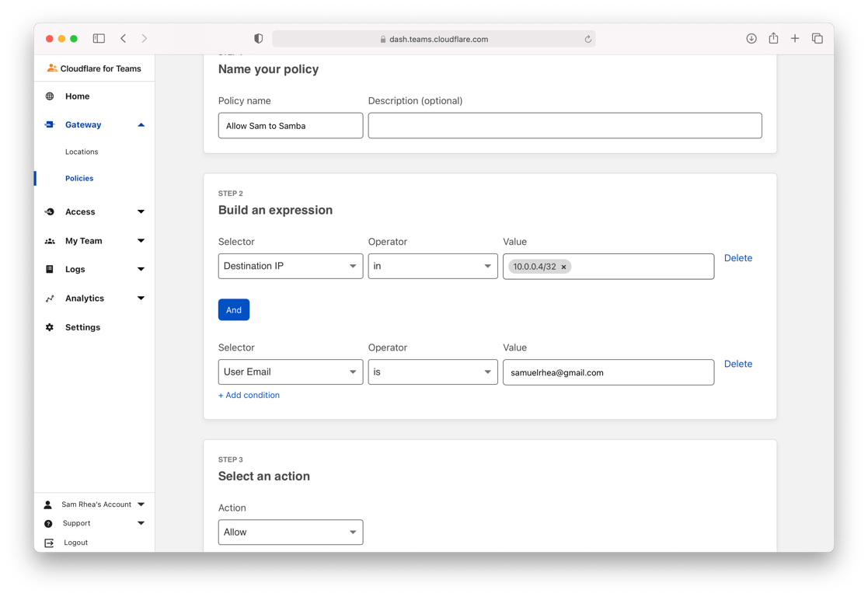Viewport: 868px width, 597px height.
Task: Open the 'in' operator dropdown
Action: 433,267
